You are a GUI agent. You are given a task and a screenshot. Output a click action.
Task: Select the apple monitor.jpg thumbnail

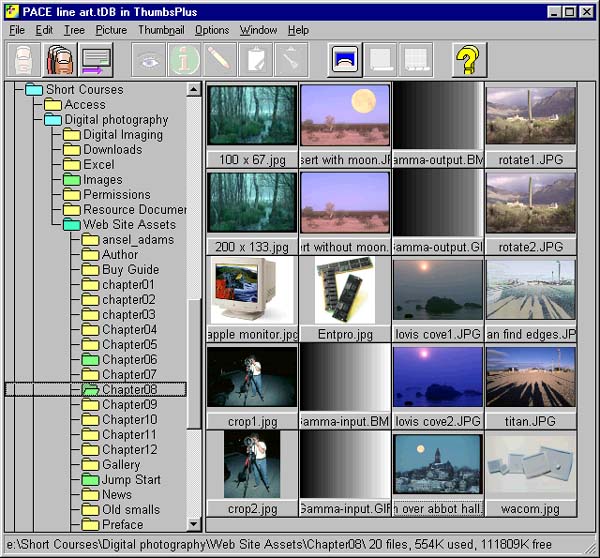(x=252, y=290)
